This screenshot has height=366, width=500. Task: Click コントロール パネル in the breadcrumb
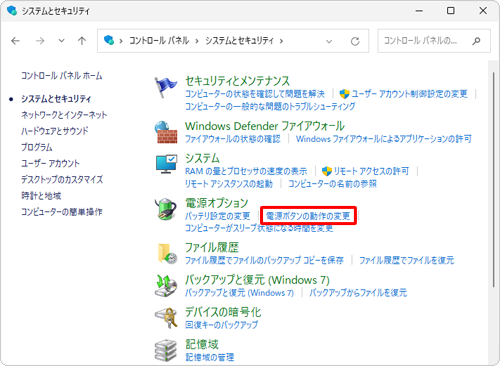point(159,41)
